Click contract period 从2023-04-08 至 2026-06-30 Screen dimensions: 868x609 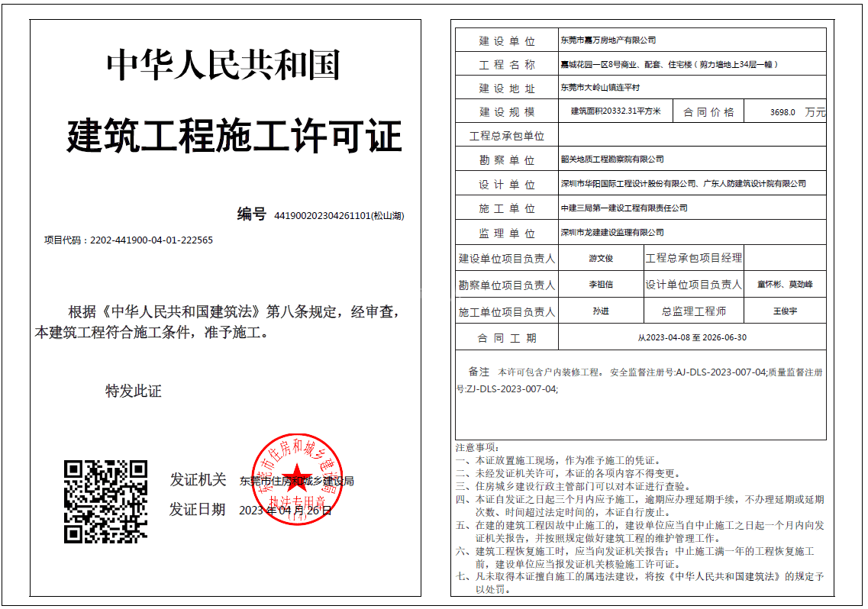tap(692, 337)
